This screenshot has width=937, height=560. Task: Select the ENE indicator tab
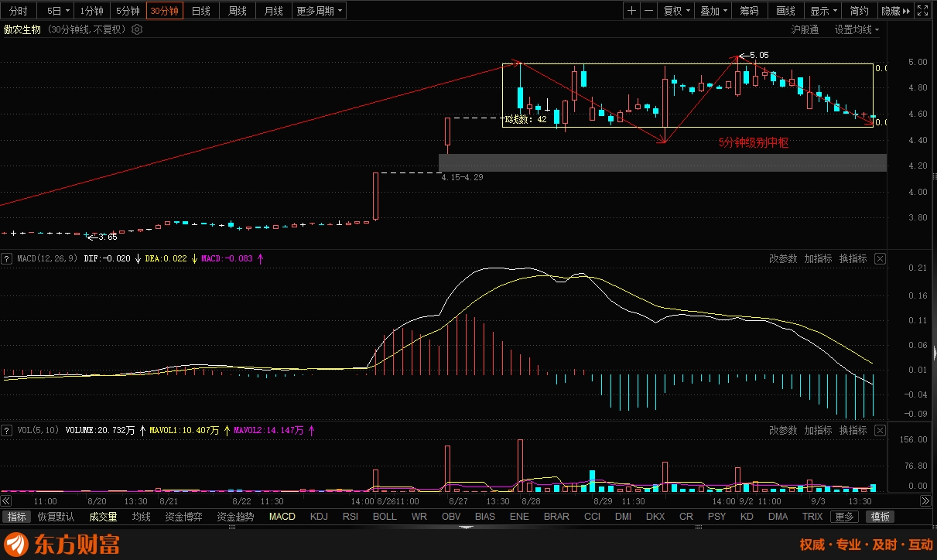coord(519,517)
